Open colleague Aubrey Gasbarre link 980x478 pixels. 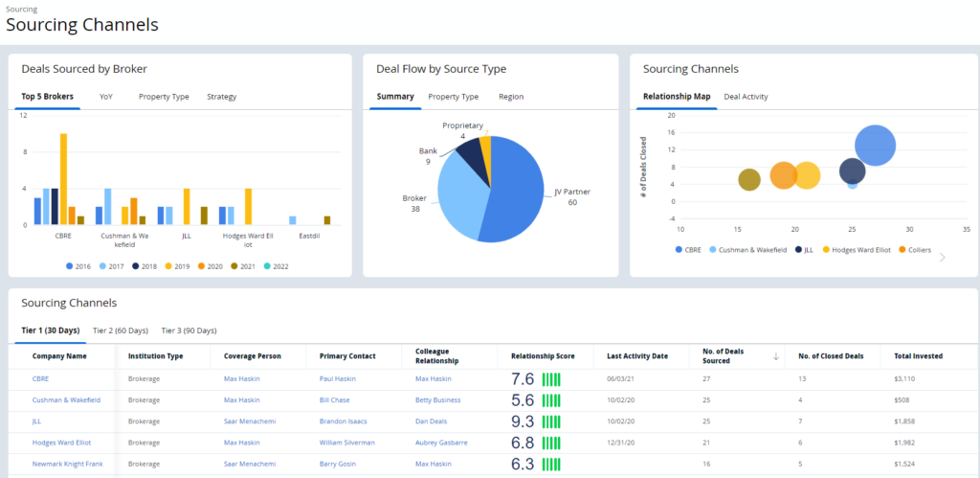pyautogui.click(x=441, y=443)
